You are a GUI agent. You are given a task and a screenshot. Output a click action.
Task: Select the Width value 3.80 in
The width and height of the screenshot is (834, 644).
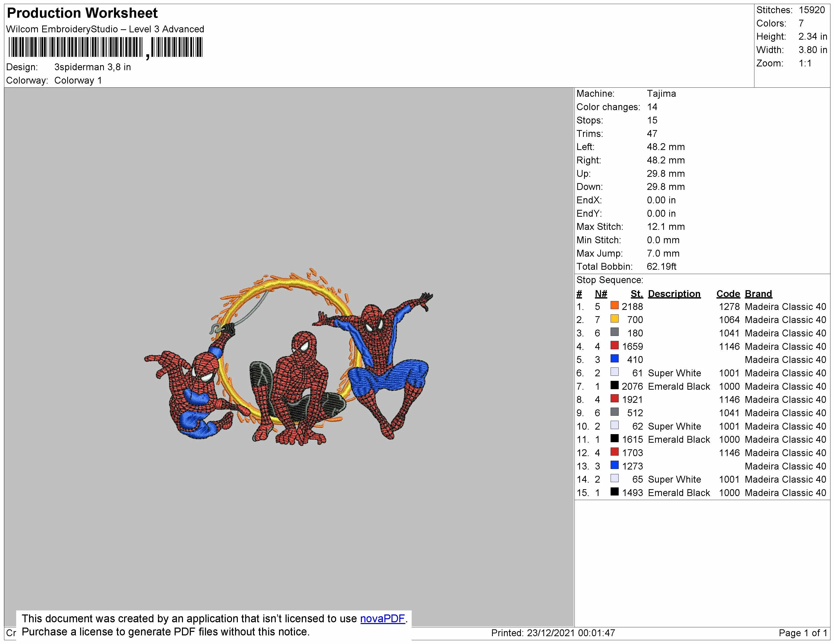click(813, 50)
